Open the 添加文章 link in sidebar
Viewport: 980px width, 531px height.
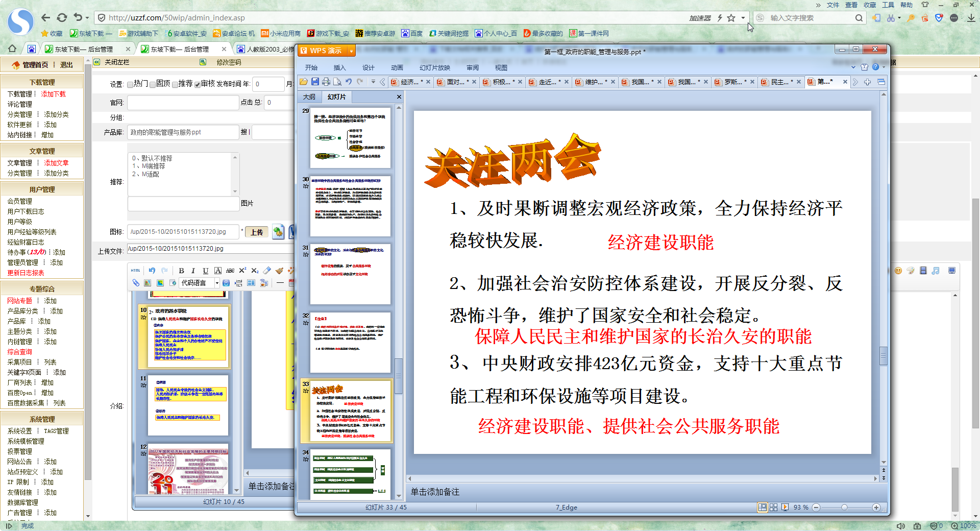pos(56,163)
